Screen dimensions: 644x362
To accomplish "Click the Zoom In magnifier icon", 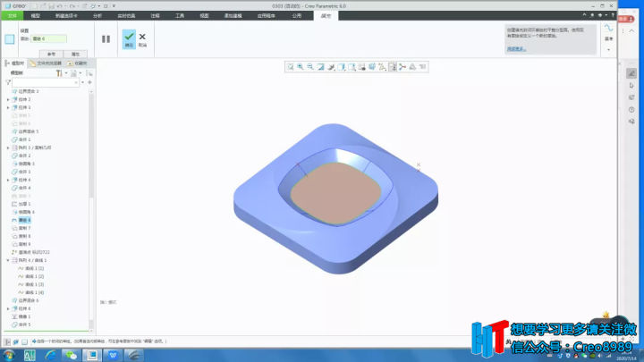I will (x=301, y=67).
